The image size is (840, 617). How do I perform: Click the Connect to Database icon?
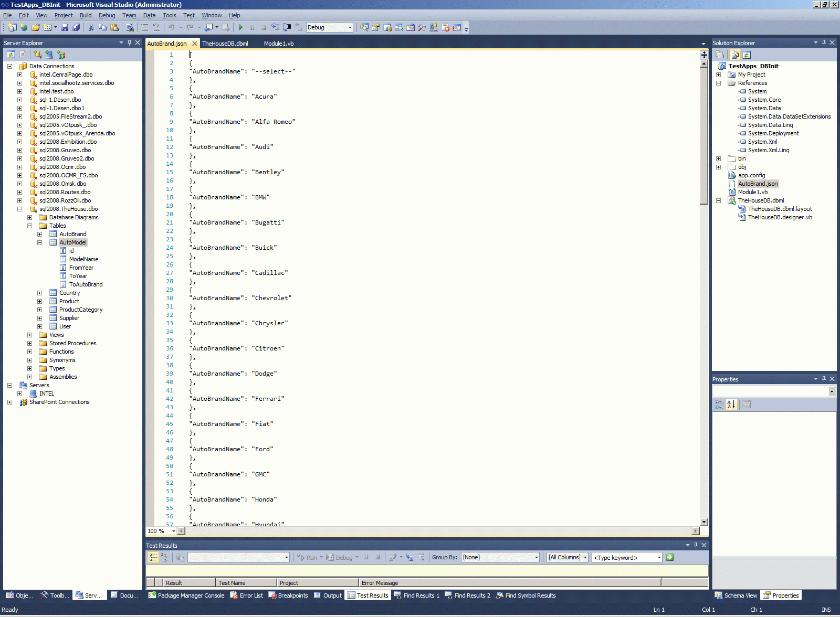tap(37, 55)
